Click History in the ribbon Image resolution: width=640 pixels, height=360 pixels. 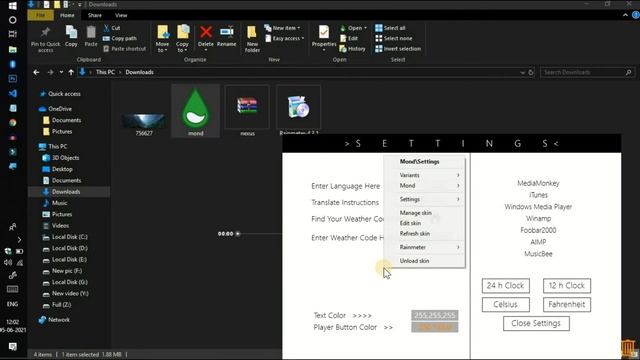pos(352,49)
